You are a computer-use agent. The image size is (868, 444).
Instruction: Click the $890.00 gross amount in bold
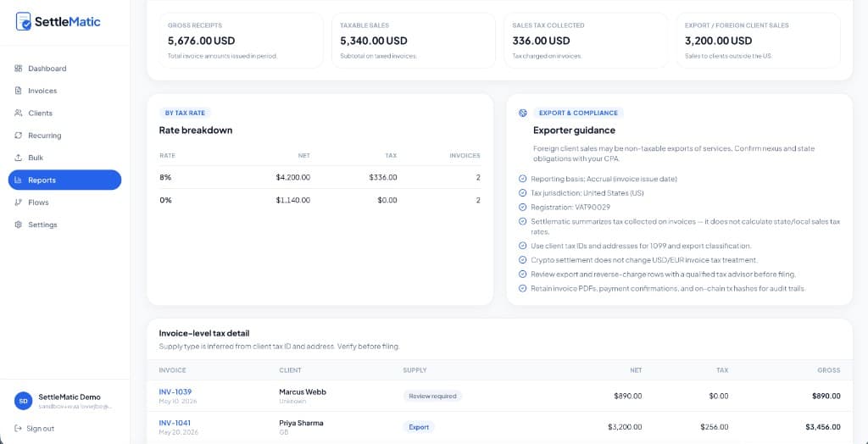(826, 396)
